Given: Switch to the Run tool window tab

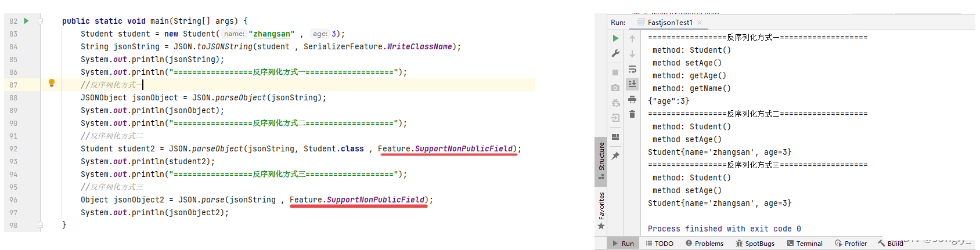Looking at the screenshot, I should tap(623, 244).
